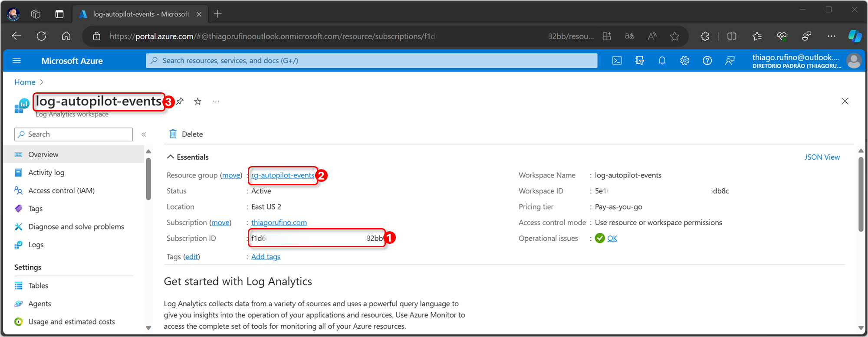
Task: Open Tables under Settings
Action: coord(38,285)
